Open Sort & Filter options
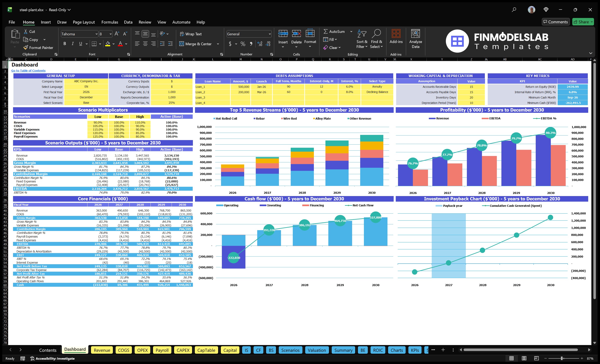The width and height of the screenshot is (600, 364). pos(362,39)
